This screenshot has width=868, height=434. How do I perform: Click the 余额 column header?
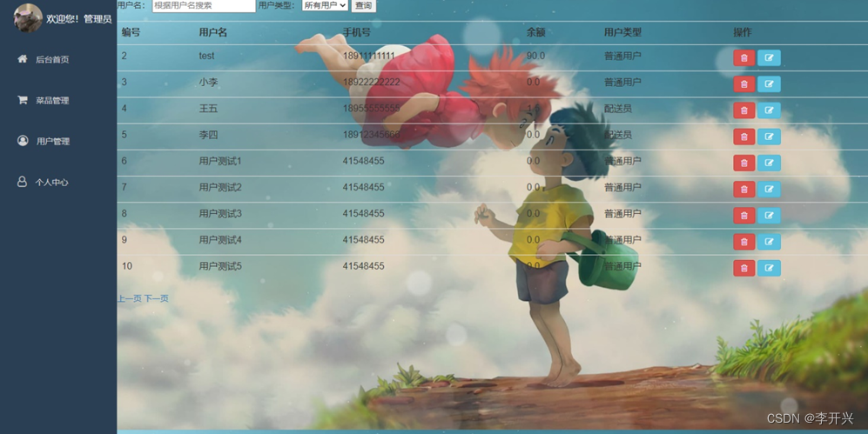click(535, 32)
